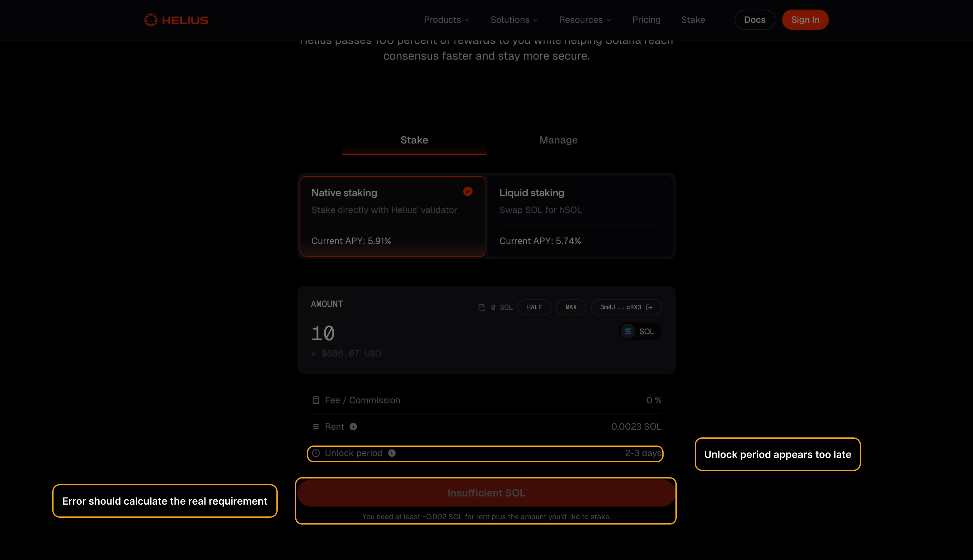Switch to the Stake tab
Image resolution: width=973 pixels, height=560 pixels.
414,140
